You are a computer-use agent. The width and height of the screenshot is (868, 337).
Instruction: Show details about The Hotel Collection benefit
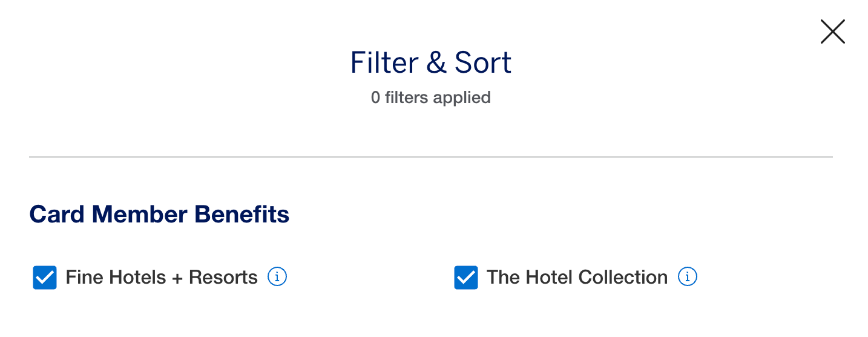687,277
